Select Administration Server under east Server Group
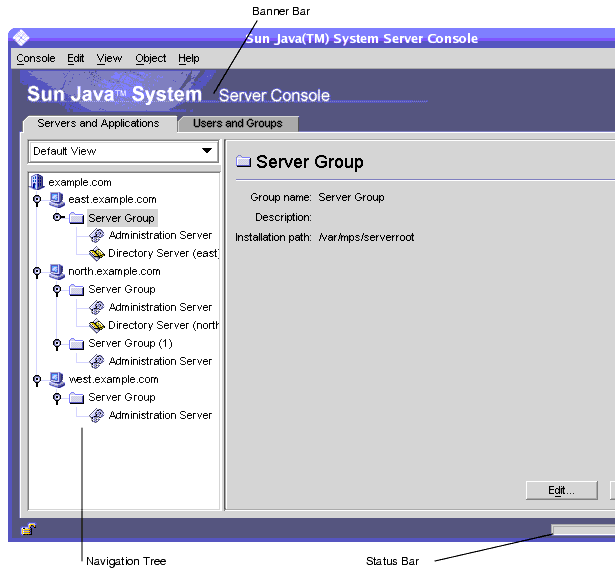The width and height of the screenshot is (615, 586). click(x=160, y=235)
